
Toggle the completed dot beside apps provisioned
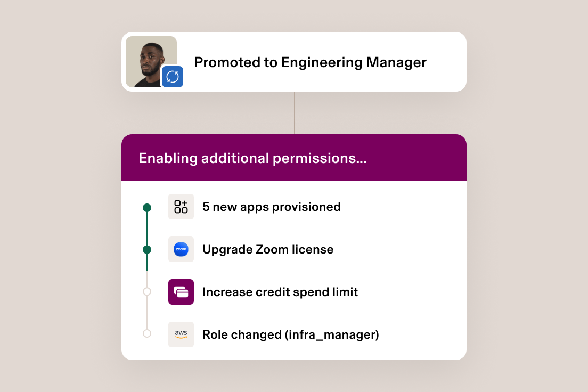147,207
